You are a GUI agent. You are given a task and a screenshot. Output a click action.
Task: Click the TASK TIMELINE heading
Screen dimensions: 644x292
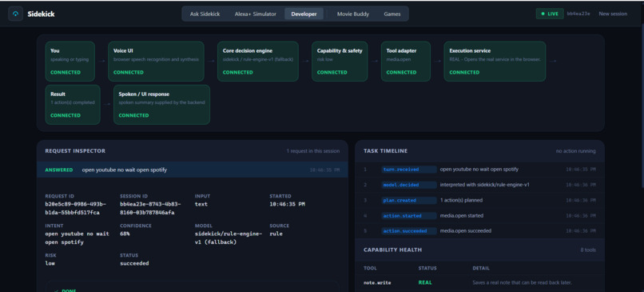point(386,151)
